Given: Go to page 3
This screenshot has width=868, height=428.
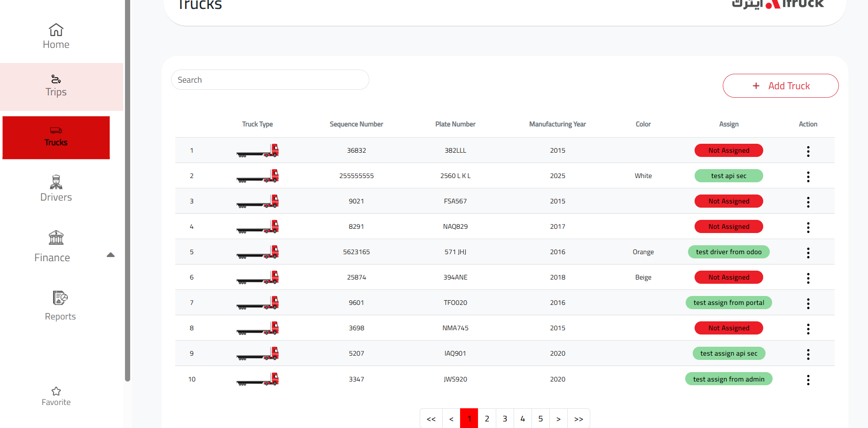Looking at the screenshot, I should pos(505,418).
